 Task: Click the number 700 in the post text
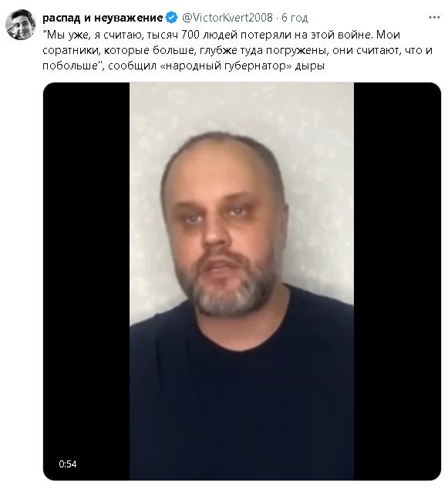[190, 34]
